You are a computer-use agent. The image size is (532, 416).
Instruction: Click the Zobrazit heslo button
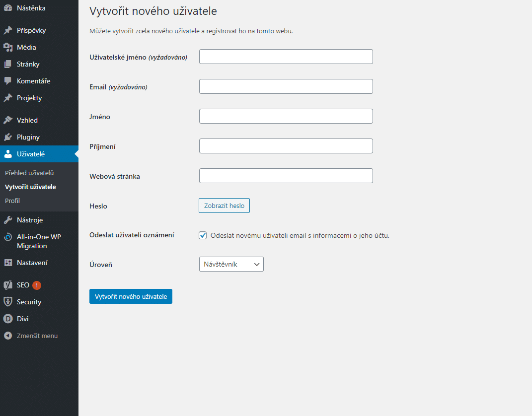coord(224,206)
